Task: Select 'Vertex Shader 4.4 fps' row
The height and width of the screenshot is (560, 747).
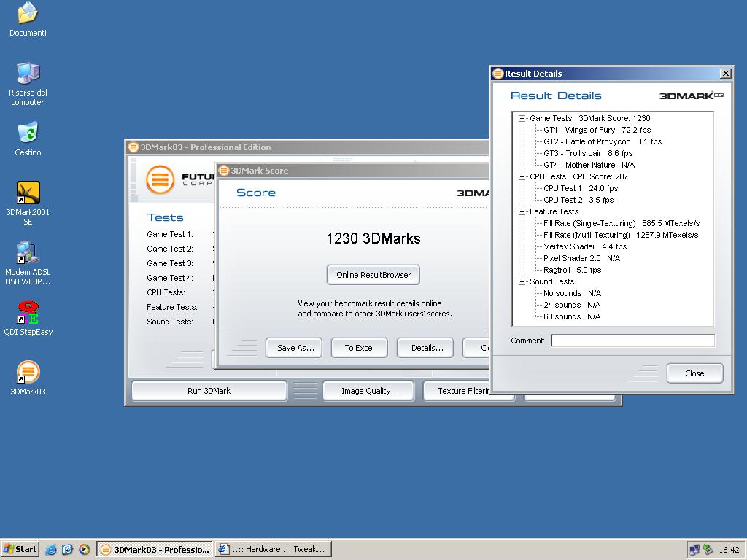Action: tap(585, 246)
